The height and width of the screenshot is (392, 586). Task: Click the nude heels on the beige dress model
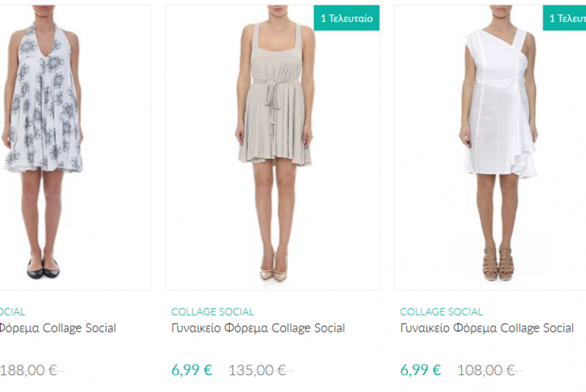point(273,269)
